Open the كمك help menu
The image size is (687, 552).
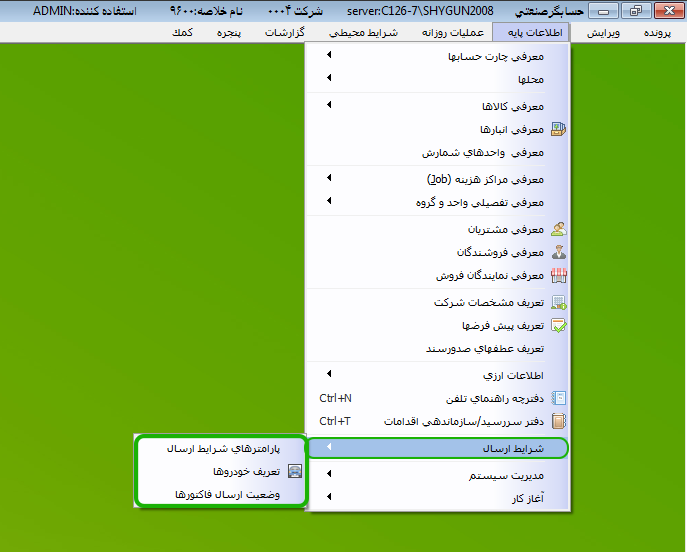point(181,33)
